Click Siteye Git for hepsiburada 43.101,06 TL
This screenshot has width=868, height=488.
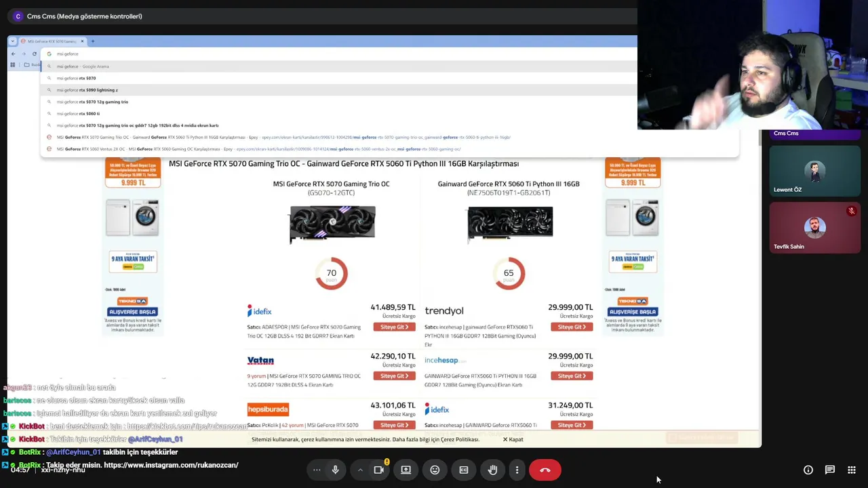click(394, 425)
